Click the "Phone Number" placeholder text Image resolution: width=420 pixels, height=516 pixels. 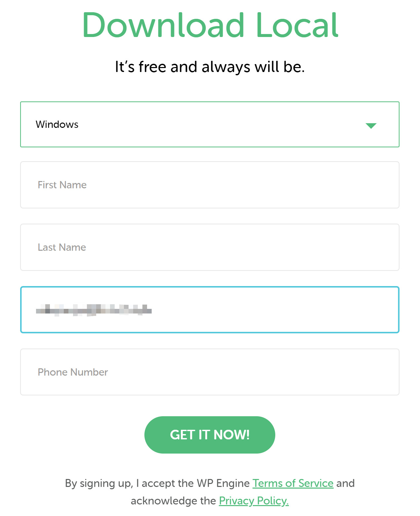coord(73,372)
